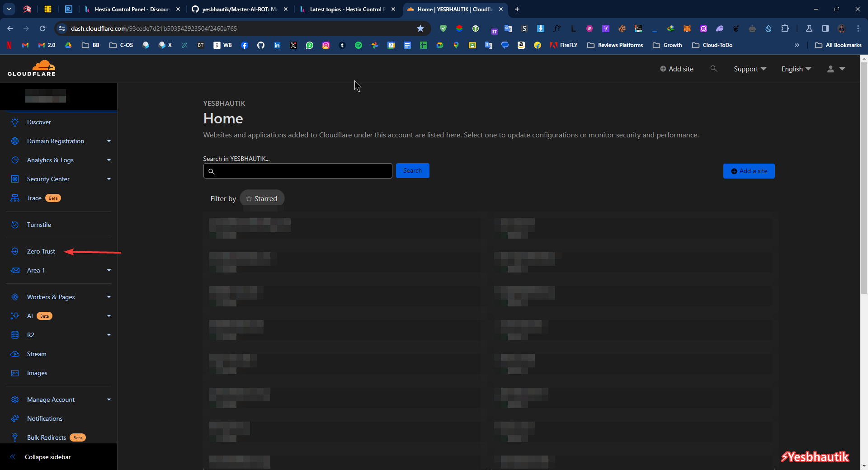The width and height of the screenshot is (868, 470).
Task: Open the Instagram bookmark icon
Action: pyautogui.click(x=326, y=45)
